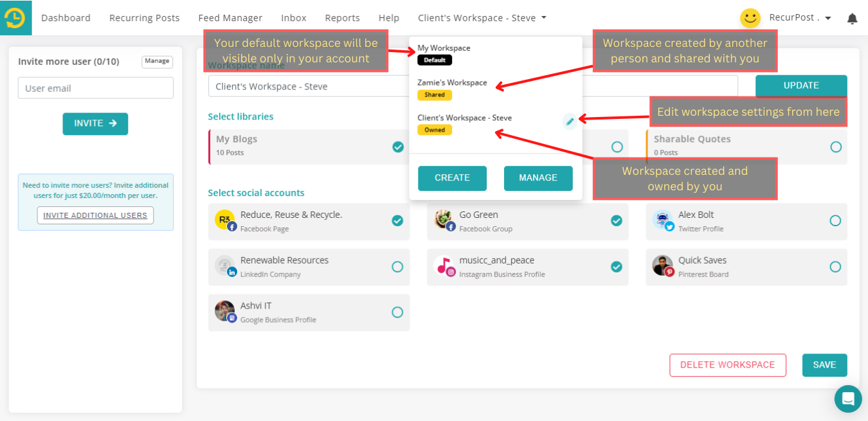Click the small Manage users button
This screenshot has width=868, height=421.
coord(157,62)
